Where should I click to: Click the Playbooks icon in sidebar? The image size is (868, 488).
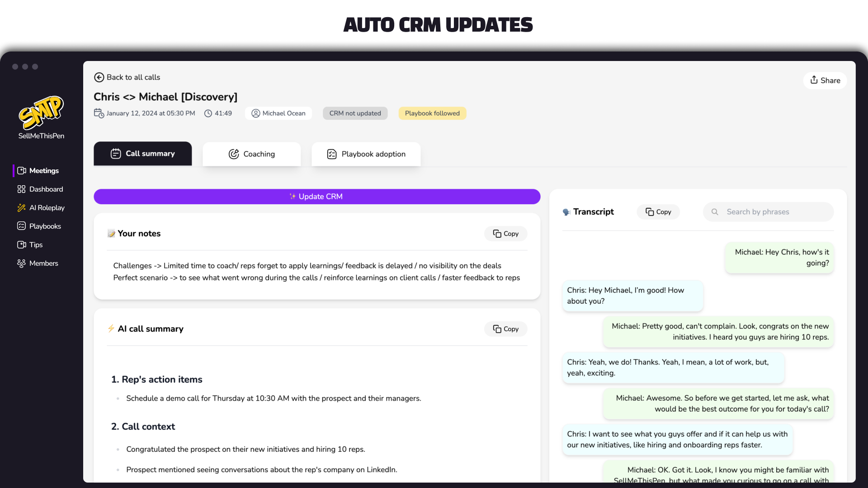tap(21, 226)
